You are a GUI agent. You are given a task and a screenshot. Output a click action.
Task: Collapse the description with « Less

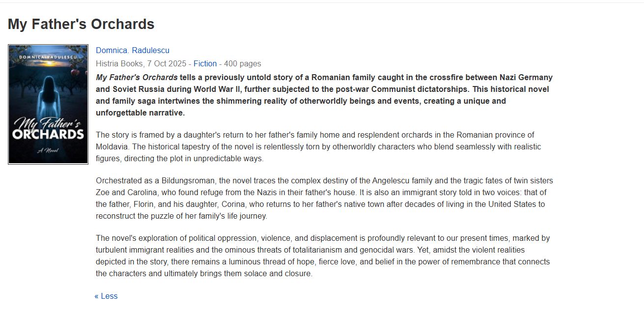(x=106, y=296)
